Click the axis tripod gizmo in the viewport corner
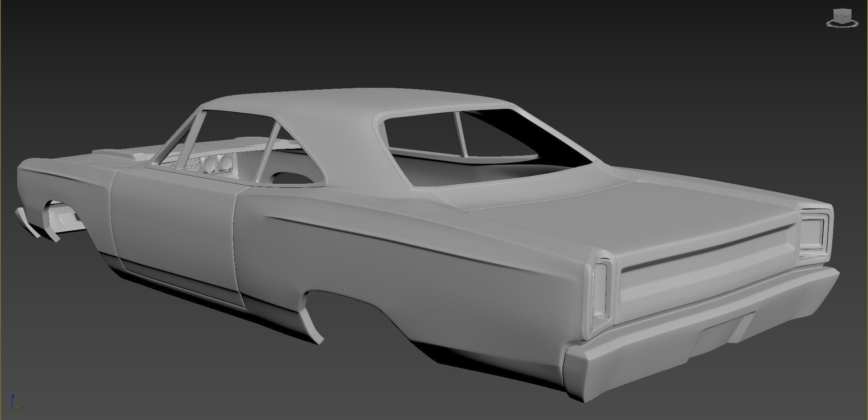Screen dimensions: 868x420 (x=17, y=402)
